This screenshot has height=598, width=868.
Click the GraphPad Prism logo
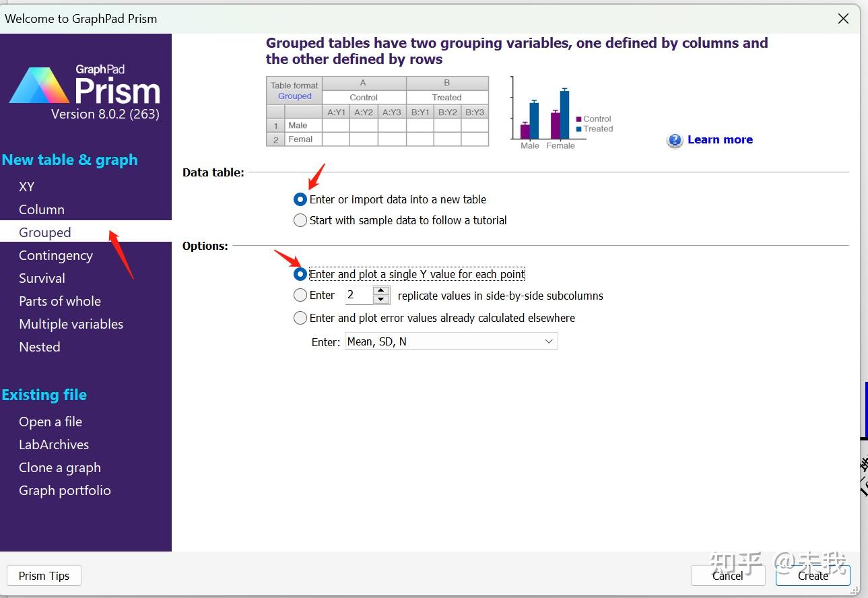[x=85, y=86]
